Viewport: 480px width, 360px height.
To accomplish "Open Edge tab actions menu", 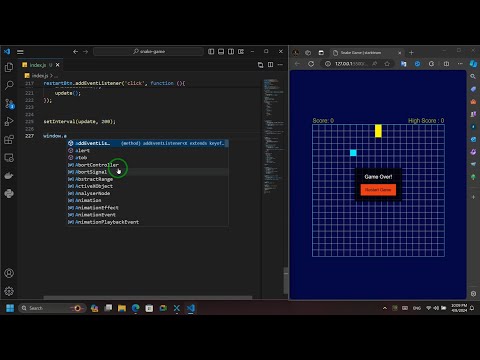I will (321, 53).
